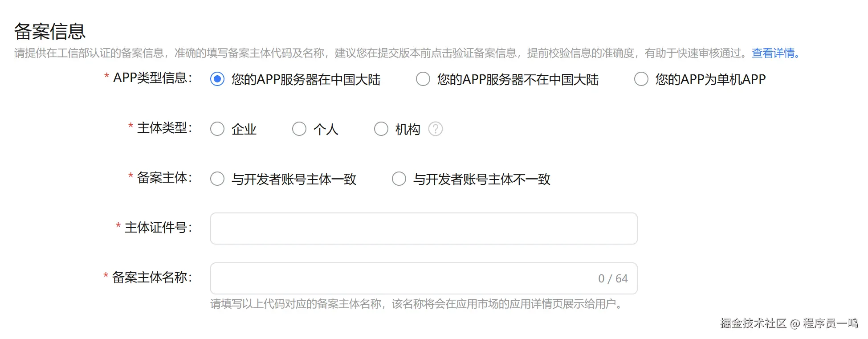Choose 与开发者账号主体不一致 option
Image resolution: width=868 pixels, height=339 pixels.
click(x=399, y=179)
